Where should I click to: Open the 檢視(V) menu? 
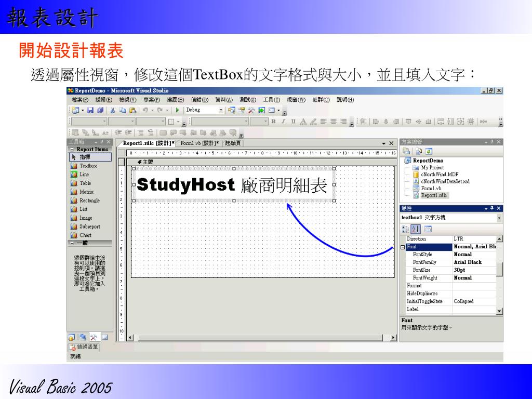tap(128, 100)
